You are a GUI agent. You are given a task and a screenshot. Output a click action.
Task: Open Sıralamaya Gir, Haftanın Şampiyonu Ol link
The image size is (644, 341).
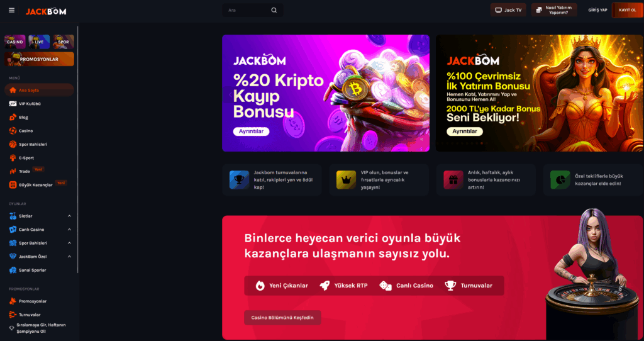(x=40, y=328)
